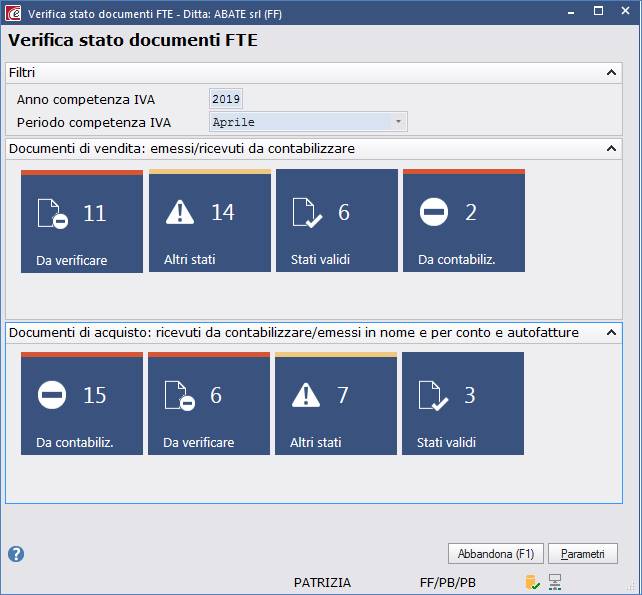The image size is (642, 595).
Task: Collapse the Documenti di vendita section
Action: 611,149
